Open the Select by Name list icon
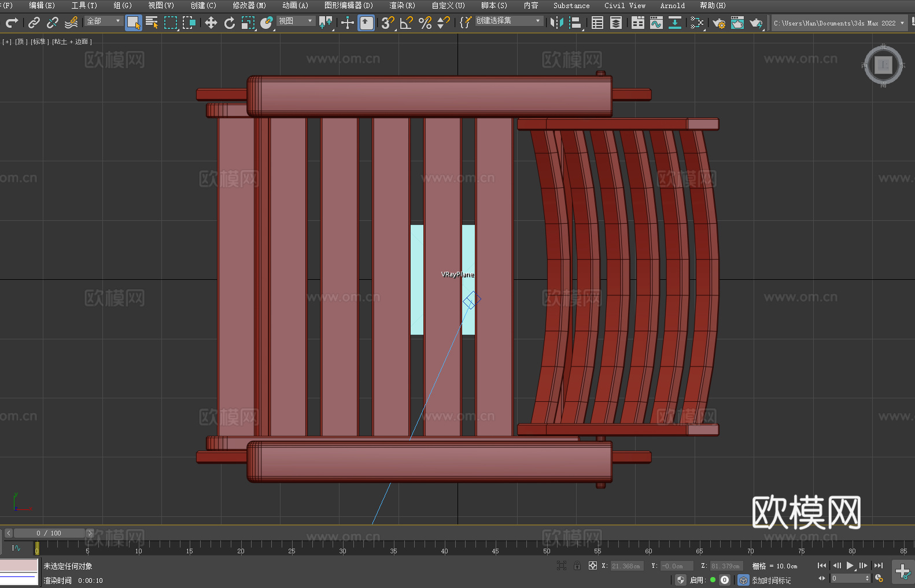 [152, 23]
